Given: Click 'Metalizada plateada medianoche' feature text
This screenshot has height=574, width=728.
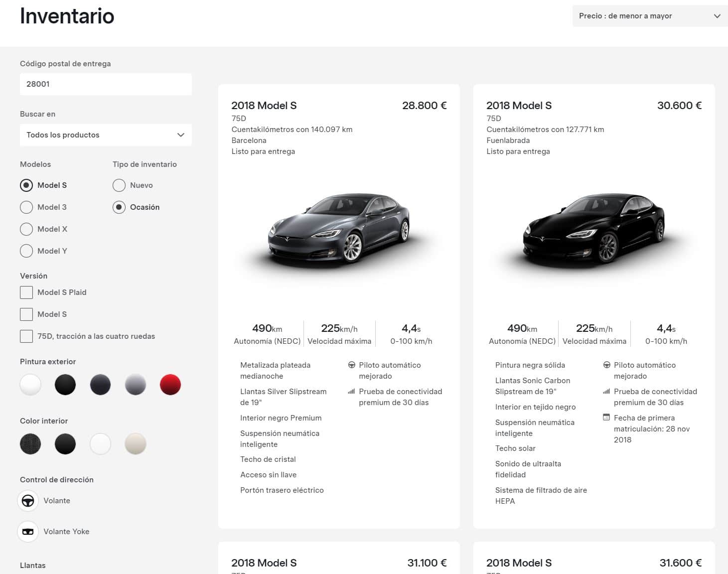Looking at the screenshot, I should 276,371.
